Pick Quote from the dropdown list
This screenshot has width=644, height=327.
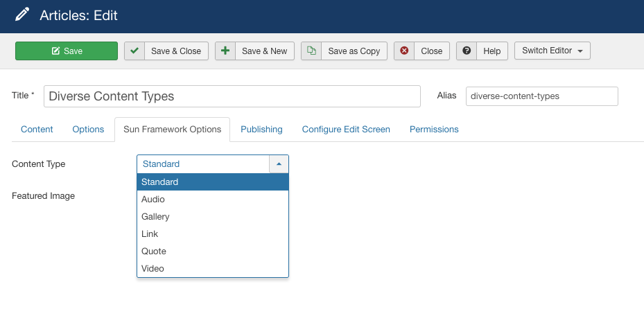point(154,251)
